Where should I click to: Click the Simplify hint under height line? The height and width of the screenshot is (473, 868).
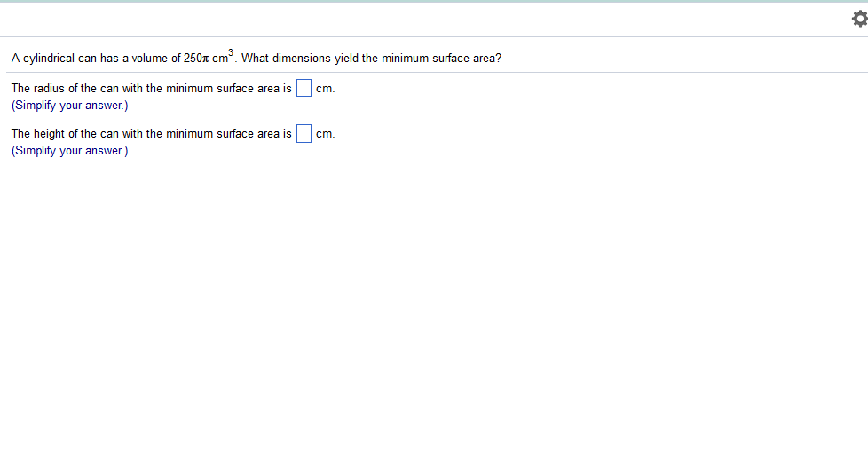coord(69,151)
